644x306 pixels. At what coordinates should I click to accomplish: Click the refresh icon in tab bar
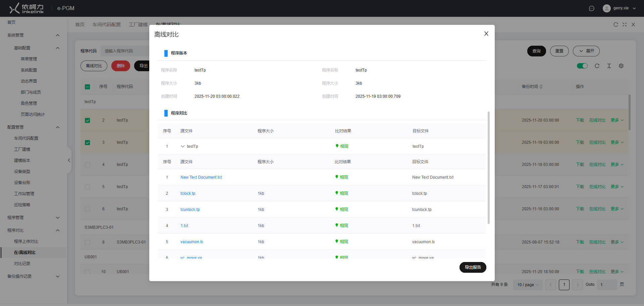click(x=616, y=25)
